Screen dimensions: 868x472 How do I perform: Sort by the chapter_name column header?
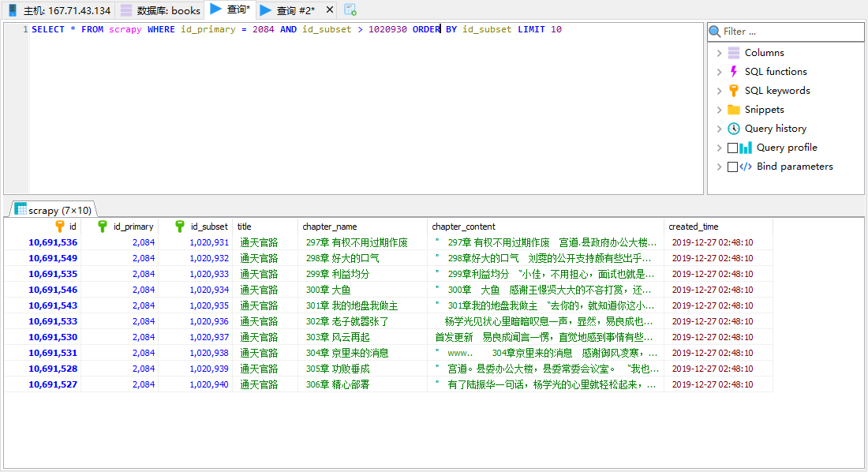point(363,227)
